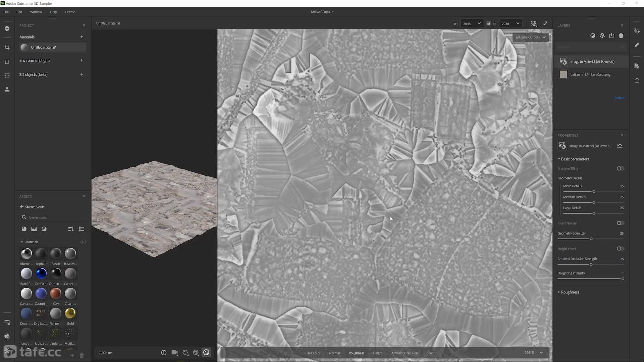
Task: Enable the Preserve Tiling switch
Action: tap(620, 169)
